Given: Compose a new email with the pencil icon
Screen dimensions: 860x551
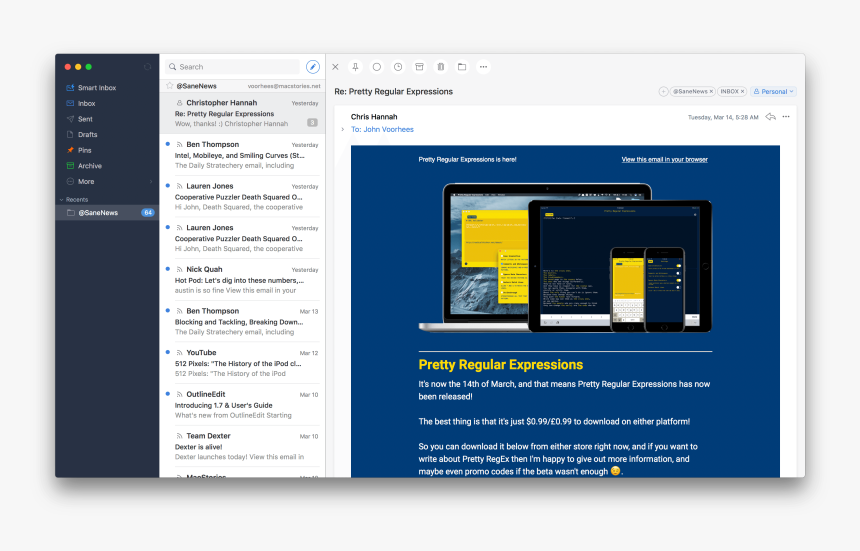Looking at the screenshot, I should [313, 67].
